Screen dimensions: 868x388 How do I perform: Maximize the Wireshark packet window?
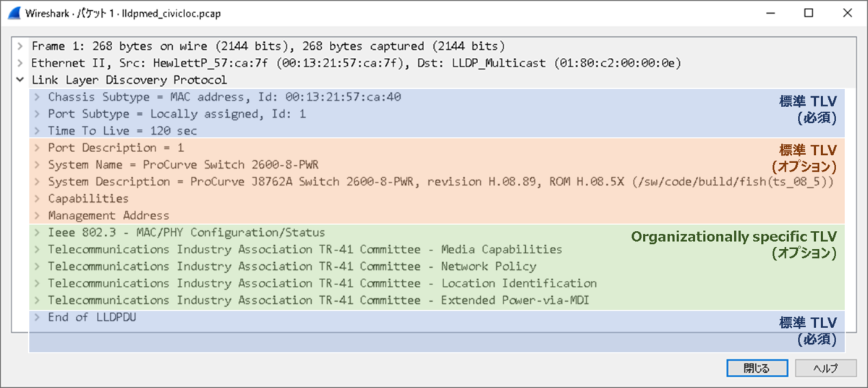[x=809, y=12]
